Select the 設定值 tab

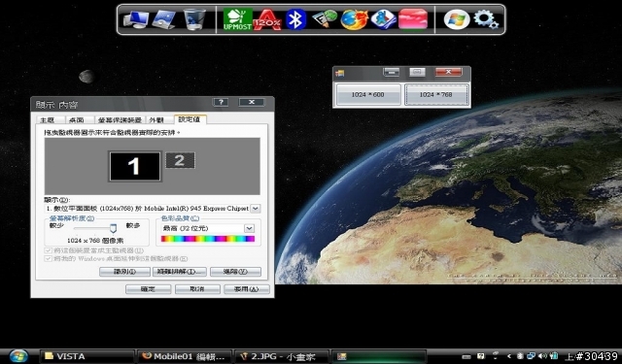click(x=190, y=119)
